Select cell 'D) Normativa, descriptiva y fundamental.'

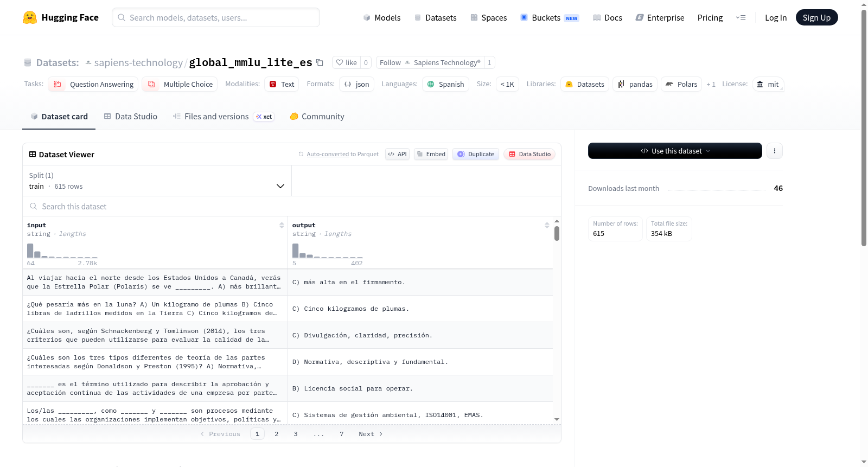(420, 362)
